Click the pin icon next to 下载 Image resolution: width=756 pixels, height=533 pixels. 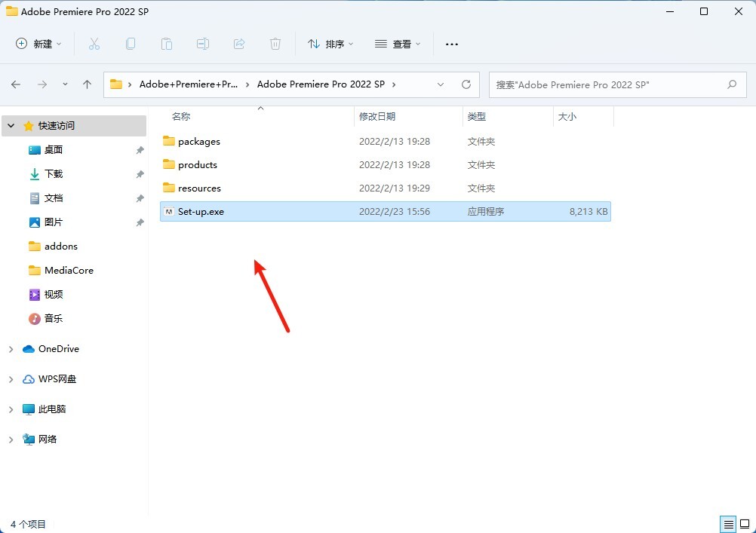click(x=140, y=174)
